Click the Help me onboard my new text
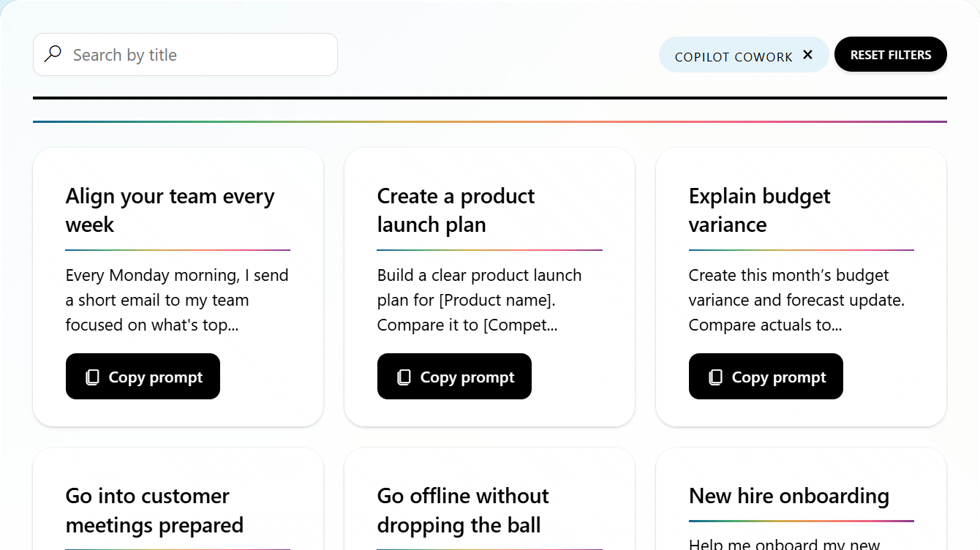The image size is (980, 550). pos(785,544)
